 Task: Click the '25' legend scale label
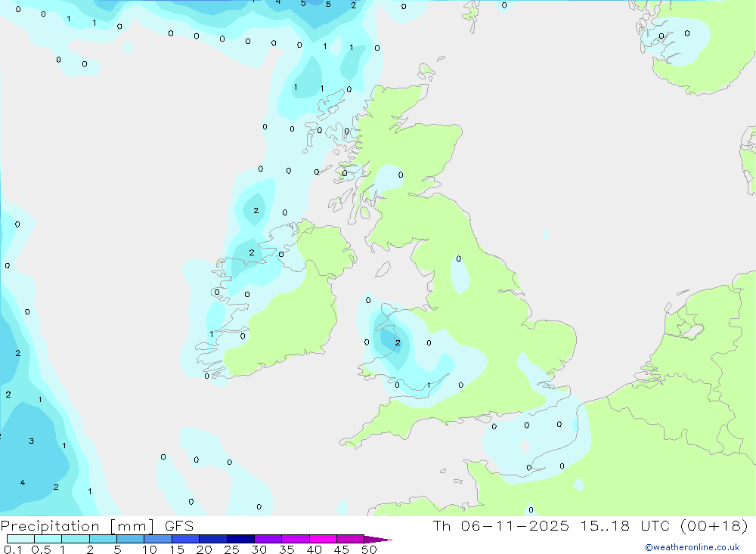tap(232, 549)
